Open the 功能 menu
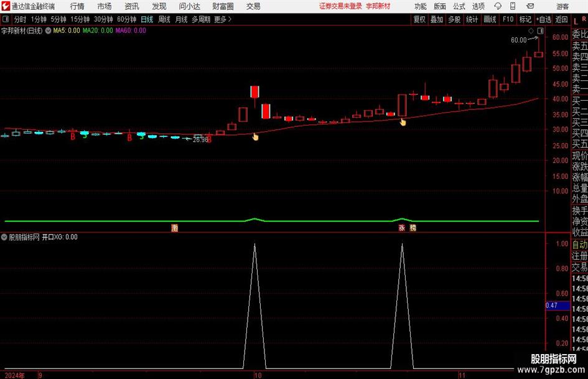The width and height of the screenshot is (588, 379). [421, 6]
